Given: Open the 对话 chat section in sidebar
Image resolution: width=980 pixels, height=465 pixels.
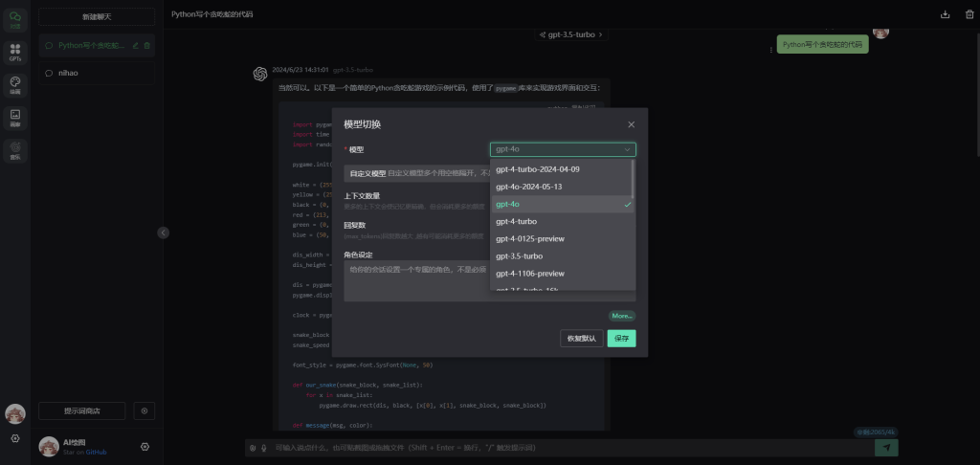Looking at the screenshot, I should pos(15,20).
